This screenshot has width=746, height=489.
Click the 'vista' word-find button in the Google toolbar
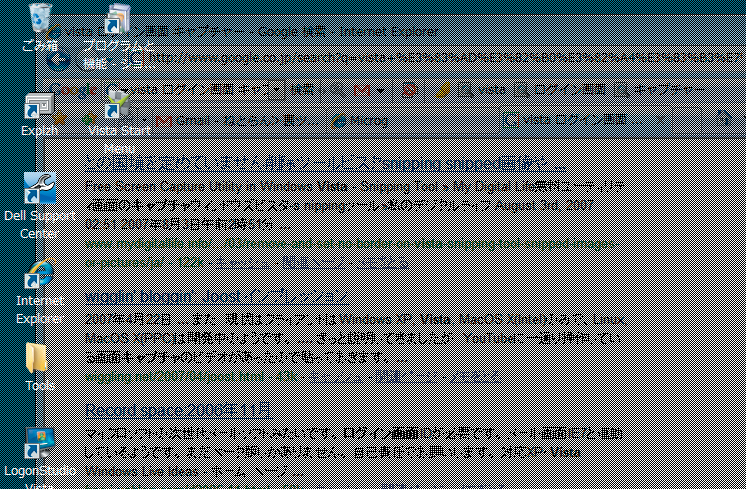(x=481, y=90)
